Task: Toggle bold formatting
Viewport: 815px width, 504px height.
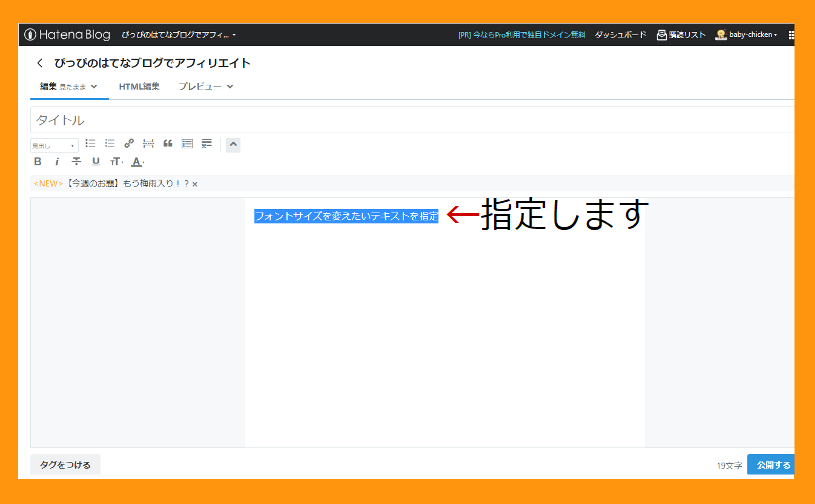Action: [x=37, y=162]
